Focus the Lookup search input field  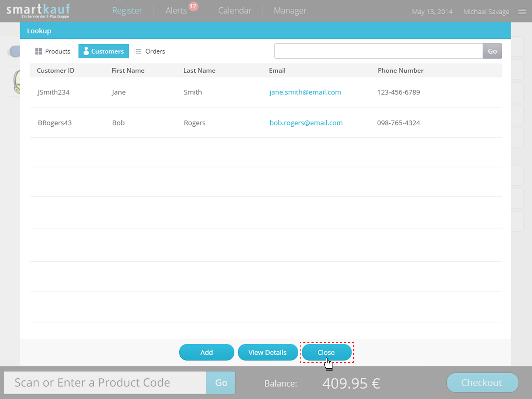[378, 51]
